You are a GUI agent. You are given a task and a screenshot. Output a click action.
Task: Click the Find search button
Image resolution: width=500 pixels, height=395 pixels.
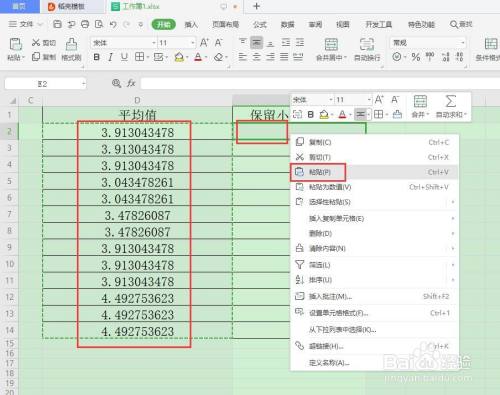(x=461, y=24)
